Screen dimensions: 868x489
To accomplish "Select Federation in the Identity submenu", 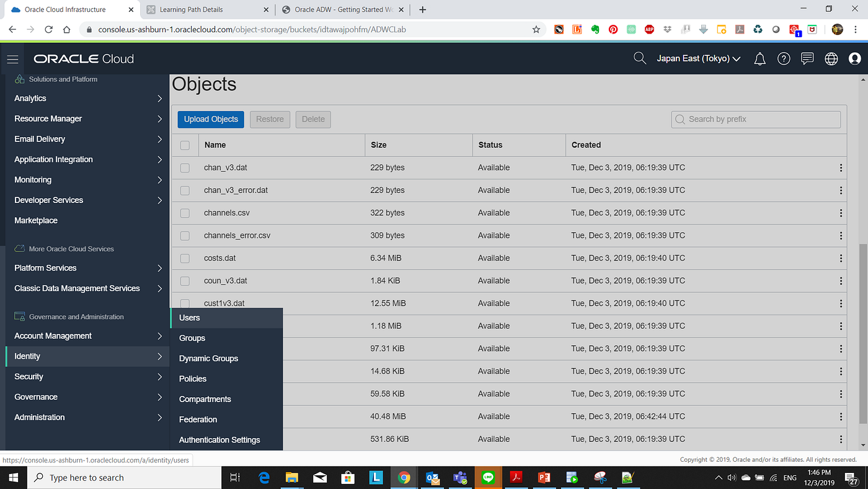I will tap(226, 419).
